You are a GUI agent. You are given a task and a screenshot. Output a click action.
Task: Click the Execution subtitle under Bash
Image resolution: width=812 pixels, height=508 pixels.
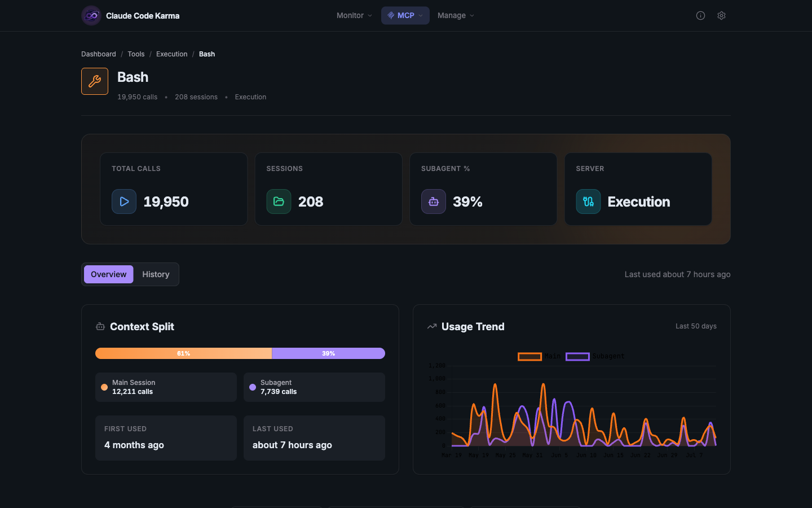point(250,97)
